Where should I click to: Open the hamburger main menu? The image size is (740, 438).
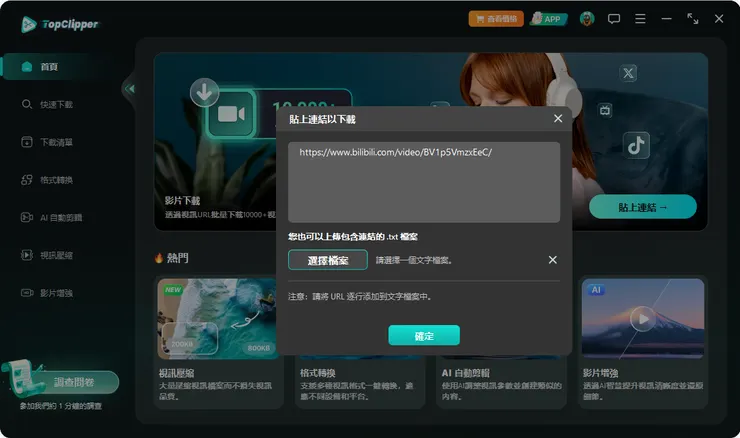tap(640, 19)
